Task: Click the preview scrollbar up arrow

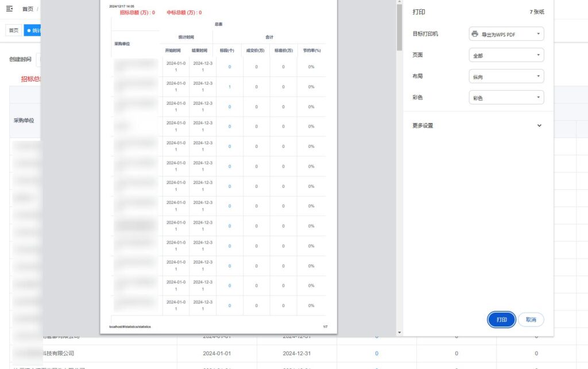Action: click(399, 3)
